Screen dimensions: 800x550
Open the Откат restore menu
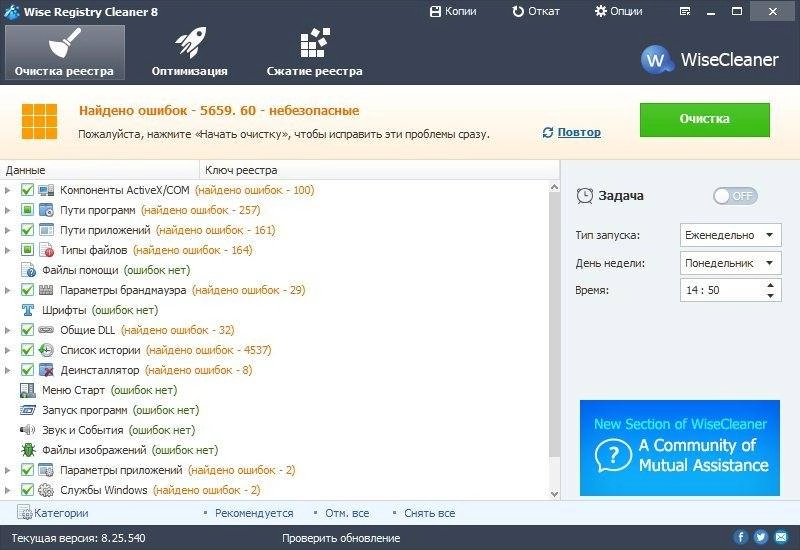coord(536,11)
